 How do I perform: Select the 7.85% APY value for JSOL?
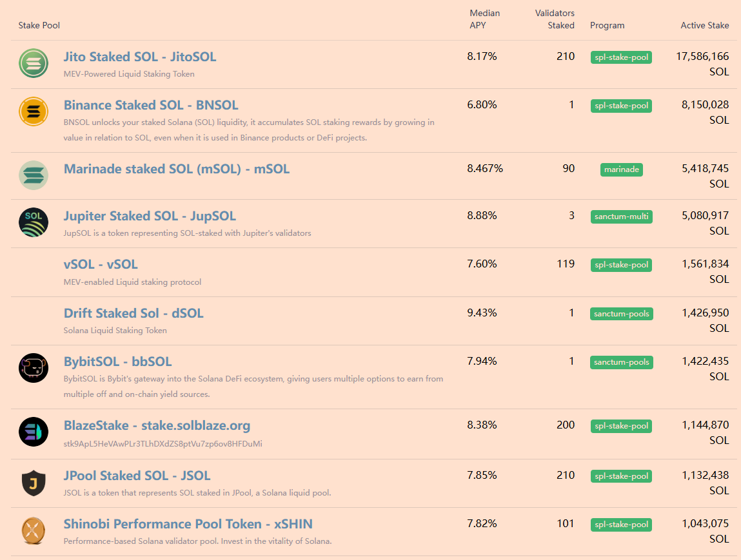click(482, 476)
